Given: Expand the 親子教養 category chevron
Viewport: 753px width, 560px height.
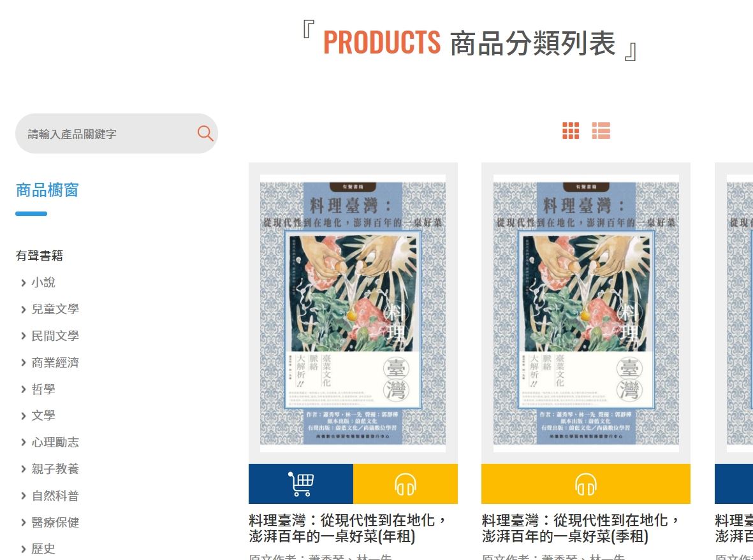Looking at the screenshot, I should pyautogui.click(x=24, y=470).
